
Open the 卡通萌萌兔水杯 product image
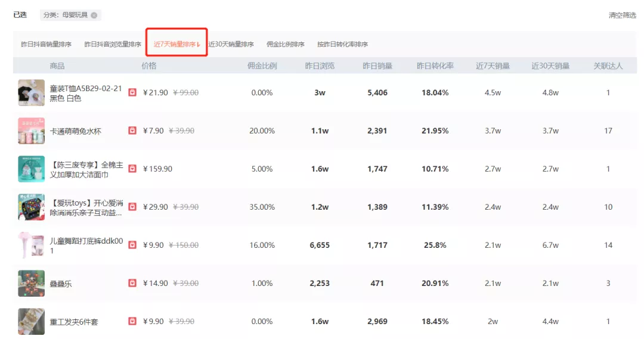31,131
